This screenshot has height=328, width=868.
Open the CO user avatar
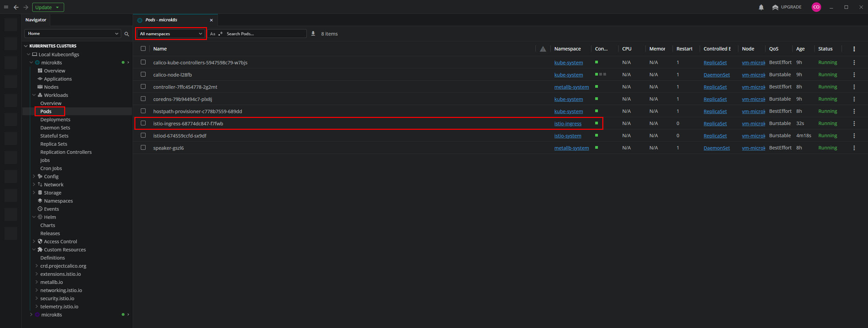pos(816,7)
